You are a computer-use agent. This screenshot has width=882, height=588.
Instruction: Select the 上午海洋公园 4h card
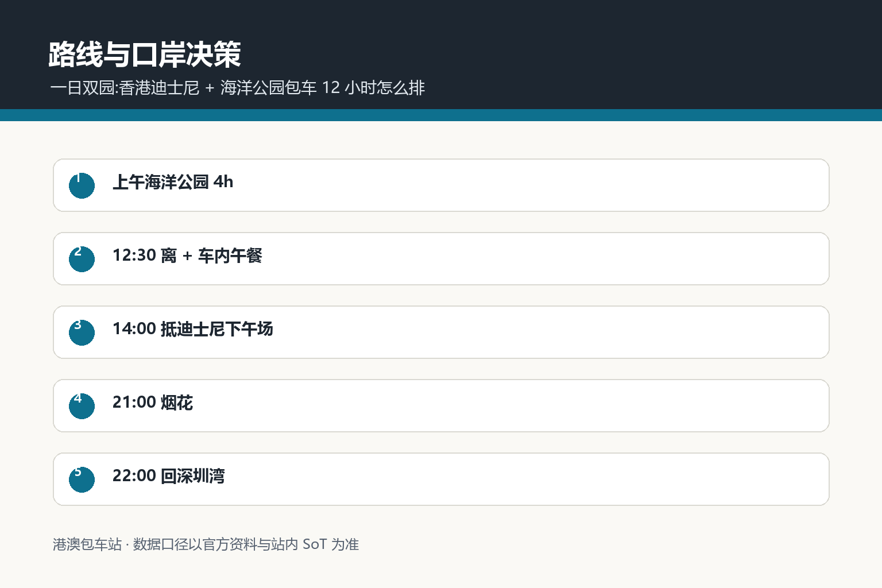(x=441, y=185)
